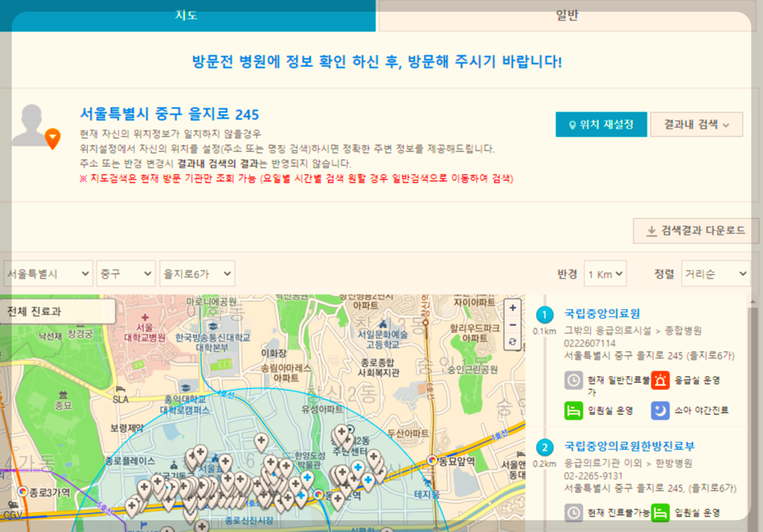This screenshot has width=763, height=532.
Task: Click the 종로신진시장 label on map
Action: coord(249,521)
